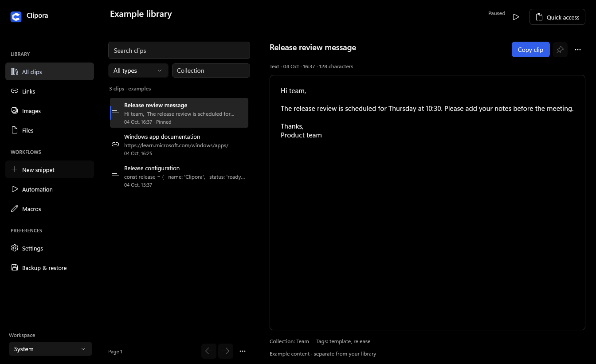Open the Settings preferences
This screenshot has height=364, width=596.
(x=50, y=248)
